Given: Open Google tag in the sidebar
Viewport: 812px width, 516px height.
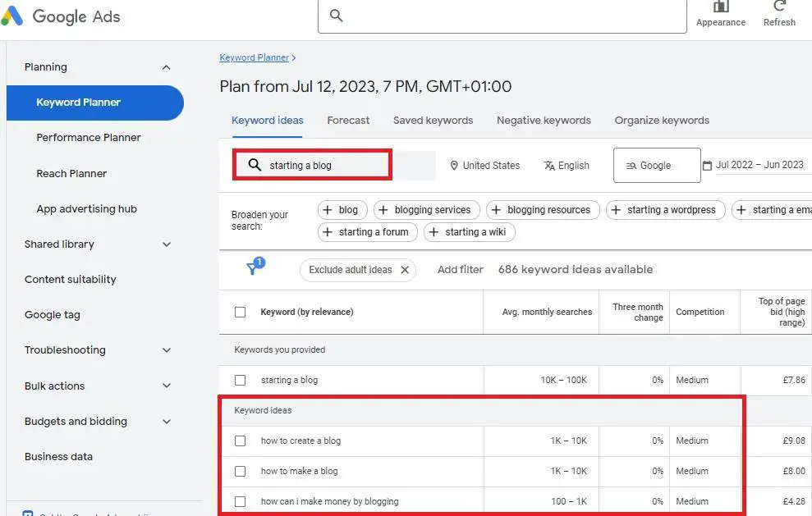Looking at the screenshot, I should coord(53,315).
